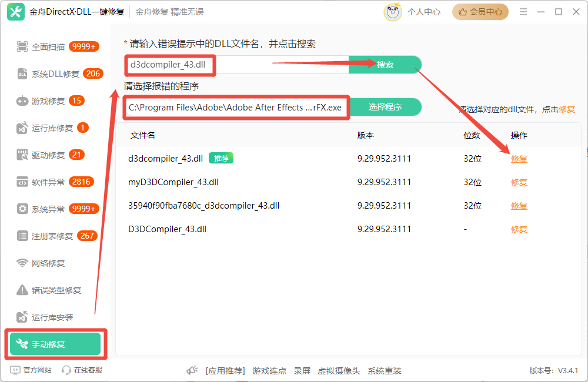Open the 全面扫描 tab
Screen dimensions: 588x382
tap(57, 47)
